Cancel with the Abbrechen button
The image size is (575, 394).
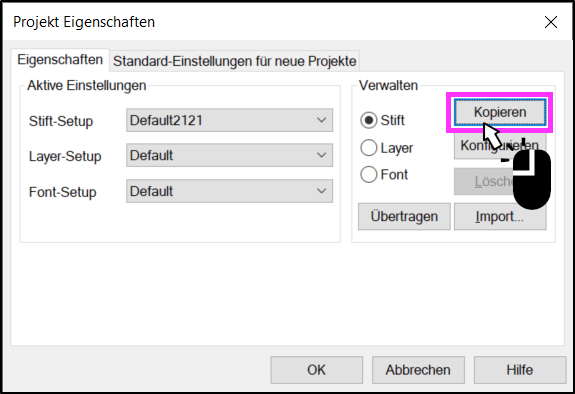pos(418,370)
